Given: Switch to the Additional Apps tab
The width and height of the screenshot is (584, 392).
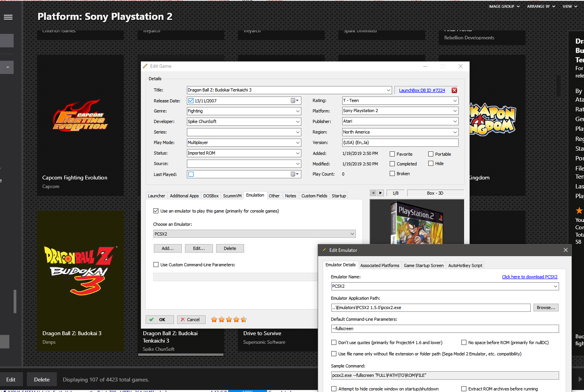Looking at the screenshot, I should pos(184,196).
